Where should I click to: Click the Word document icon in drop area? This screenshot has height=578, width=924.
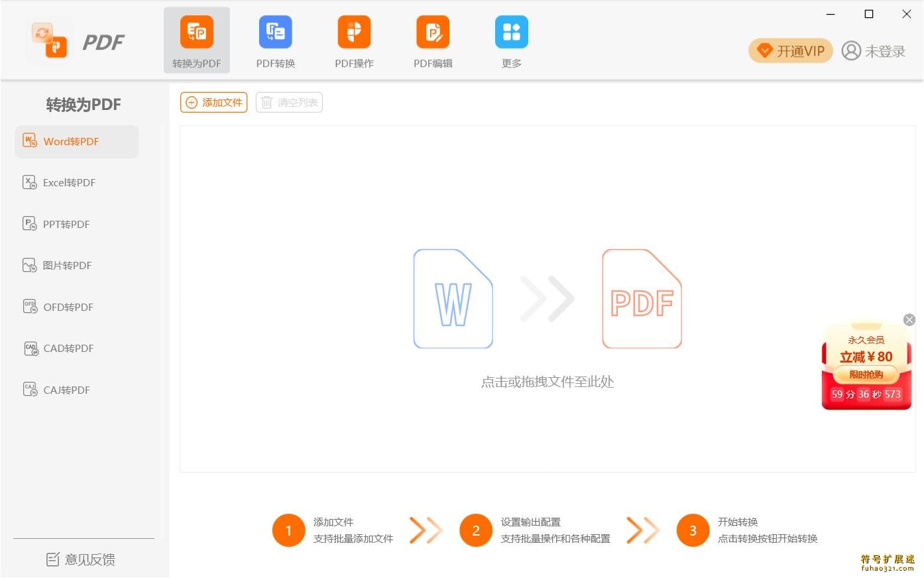pos(453,299)
